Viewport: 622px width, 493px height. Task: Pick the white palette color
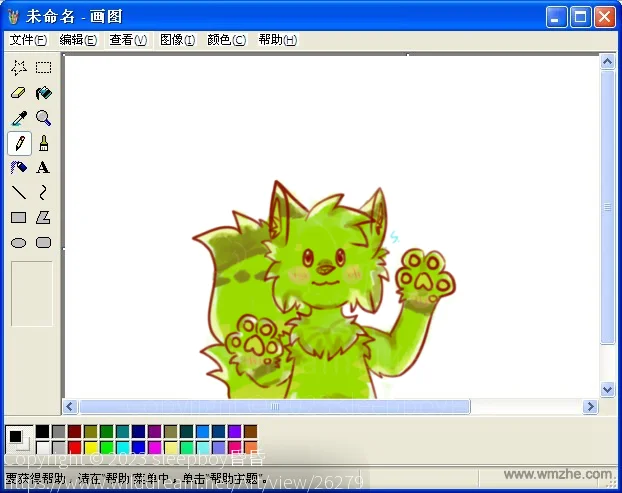tap(42, 448)
